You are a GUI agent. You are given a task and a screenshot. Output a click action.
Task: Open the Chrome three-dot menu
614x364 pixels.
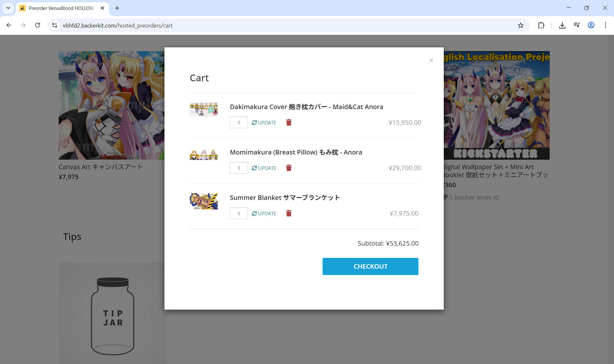(605, 25)
